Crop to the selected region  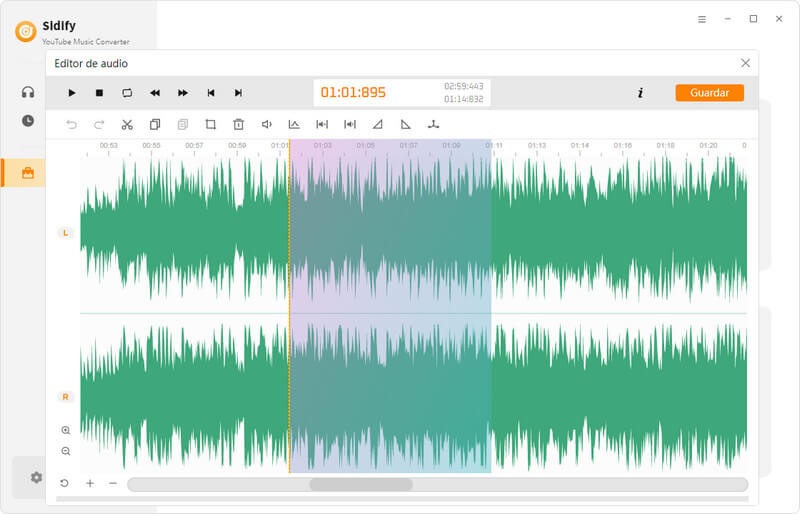(211, 125)
